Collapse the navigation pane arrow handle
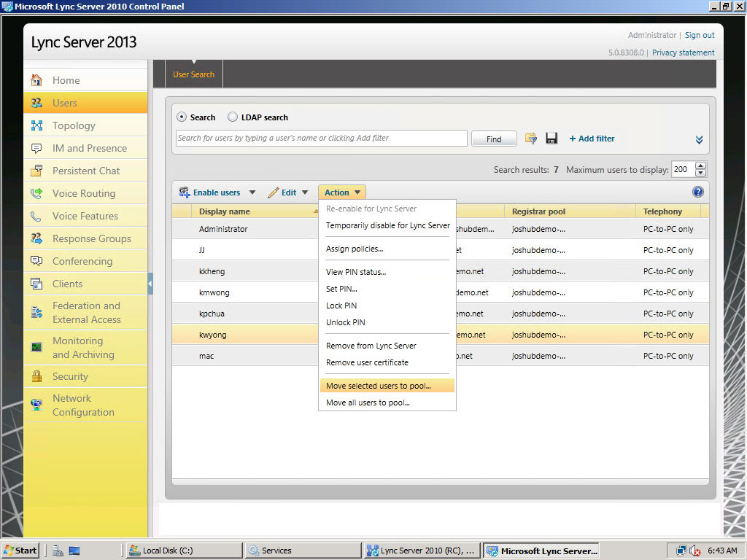 (150, 284)
